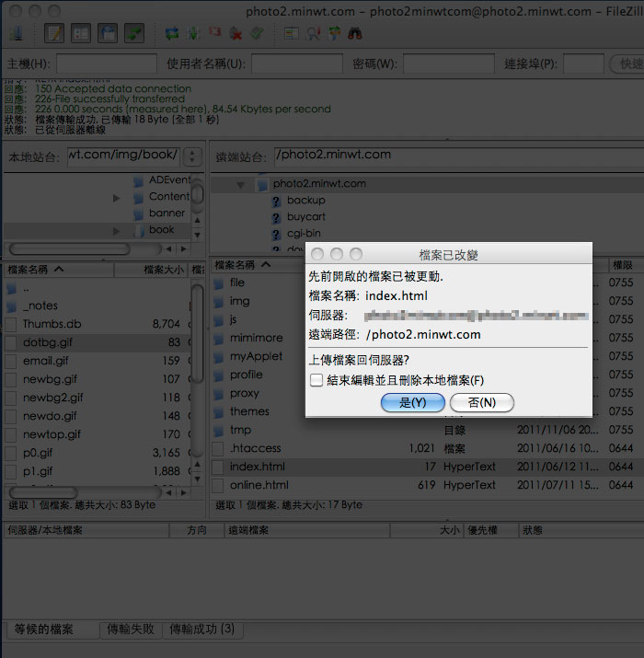Screen dimensions: 644x658
Task: Click the folder icon beside _notes
Action: (11, 306)
